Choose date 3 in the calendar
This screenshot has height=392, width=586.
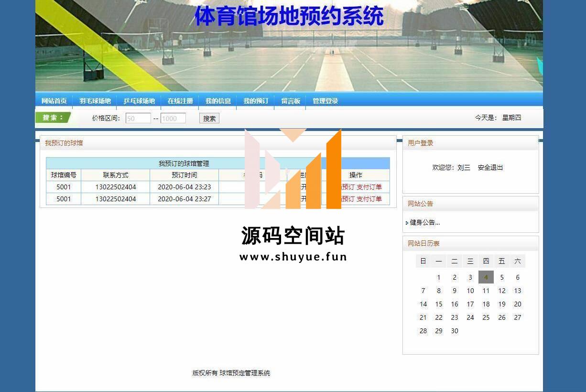(x=470, y=277)
